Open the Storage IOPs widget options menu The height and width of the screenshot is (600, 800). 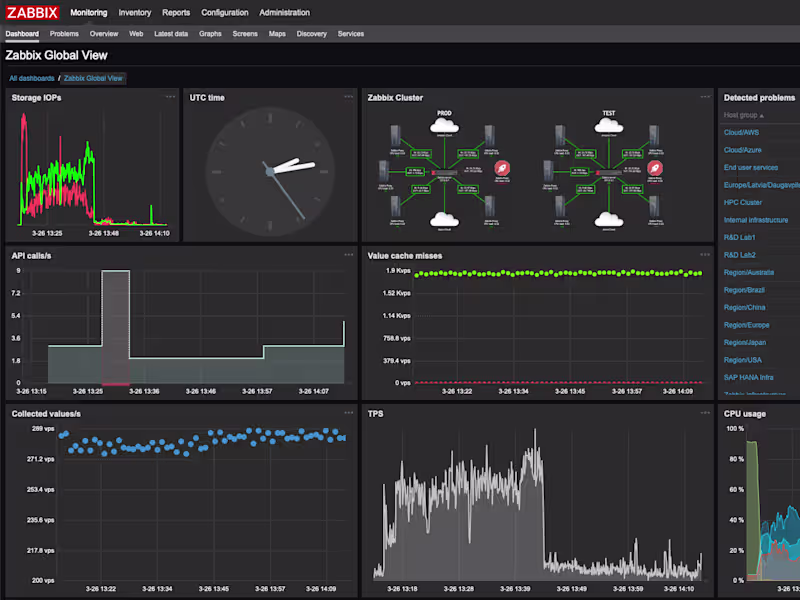(170, 96)
